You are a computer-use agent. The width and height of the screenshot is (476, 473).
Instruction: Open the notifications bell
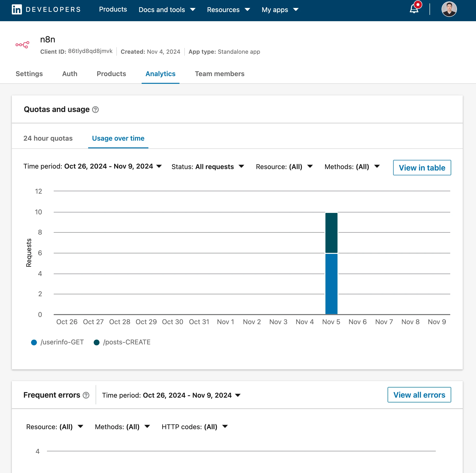tap(414, 9)
